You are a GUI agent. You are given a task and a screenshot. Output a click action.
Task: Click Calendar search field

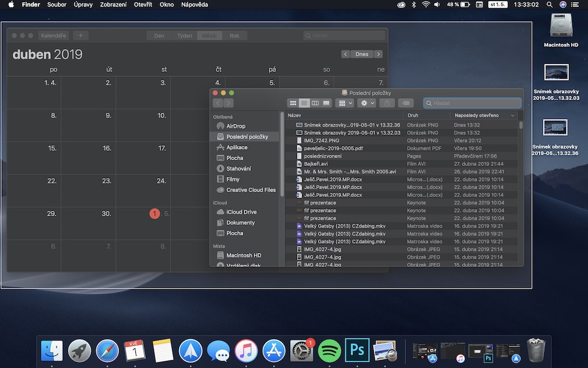(344, 36)
